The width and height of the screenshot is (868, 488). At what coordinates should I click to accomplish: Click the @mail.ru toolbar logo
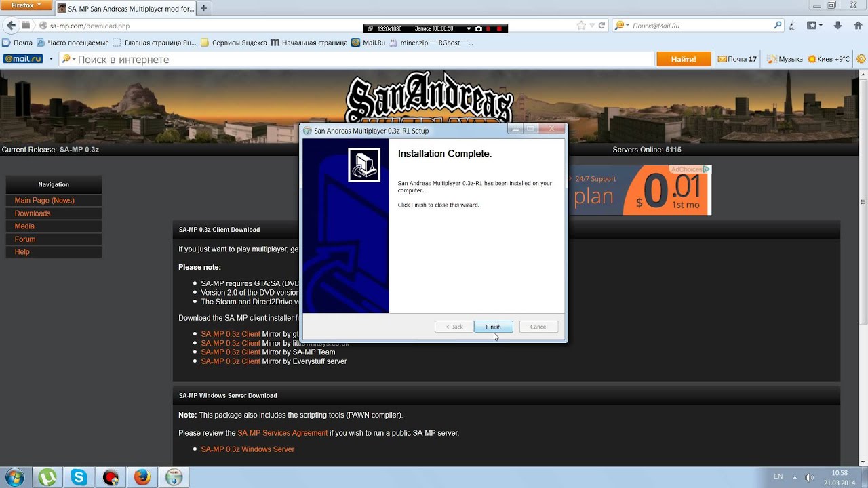click(23, 59)
